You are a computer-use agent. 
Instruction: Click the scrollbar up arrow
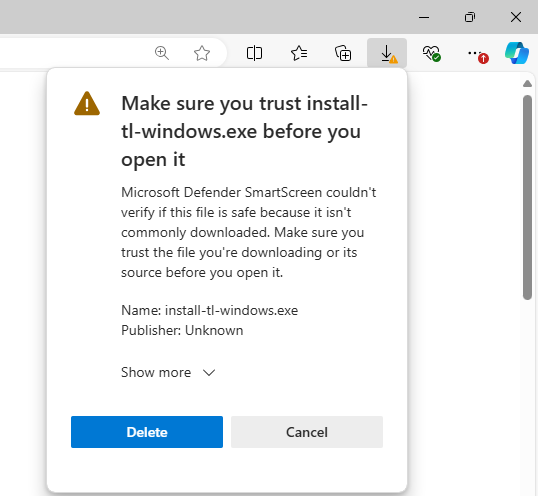[x=527, y=83]
